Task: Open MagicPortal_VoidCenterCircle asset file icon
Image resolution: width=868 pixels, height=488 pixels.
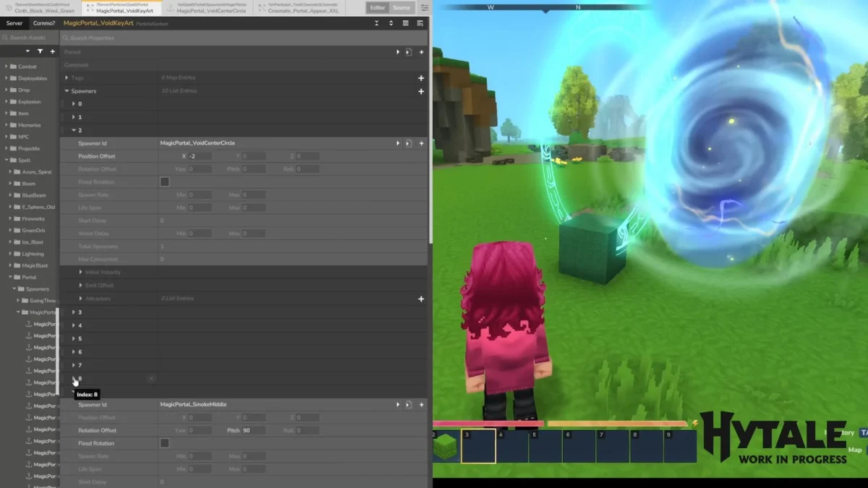Action: (408, 143)
